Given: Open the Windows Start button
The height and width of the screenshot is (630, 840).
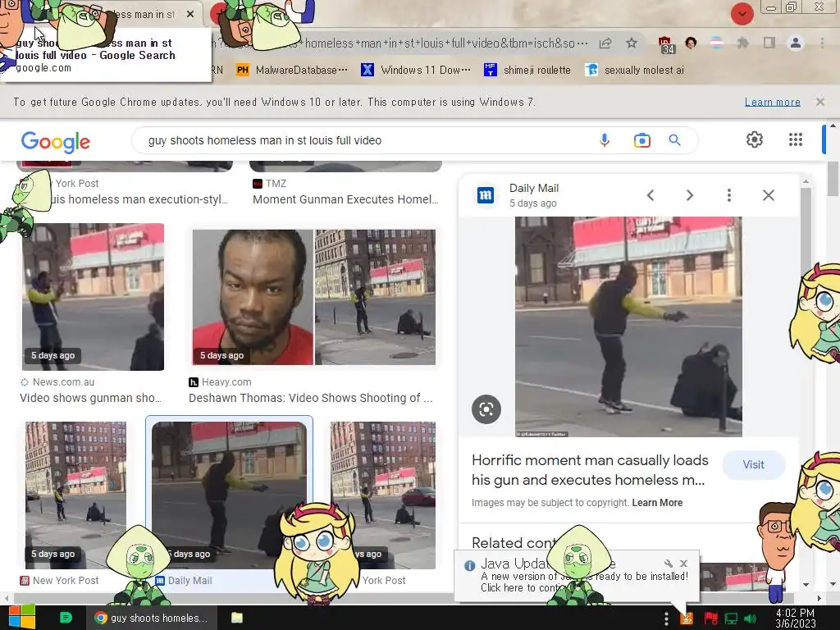Looking at the screenshot, I should click(22, 617).
